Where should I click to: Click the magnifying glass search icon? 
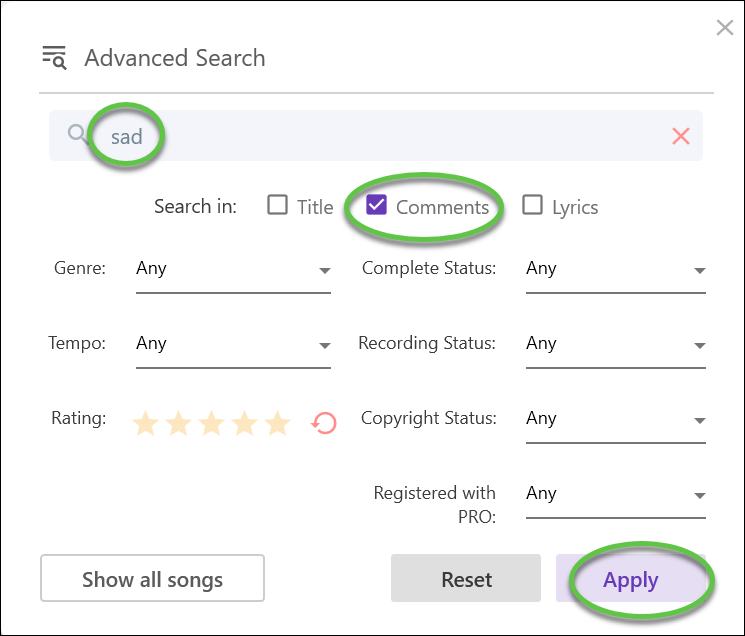point(77,134)
